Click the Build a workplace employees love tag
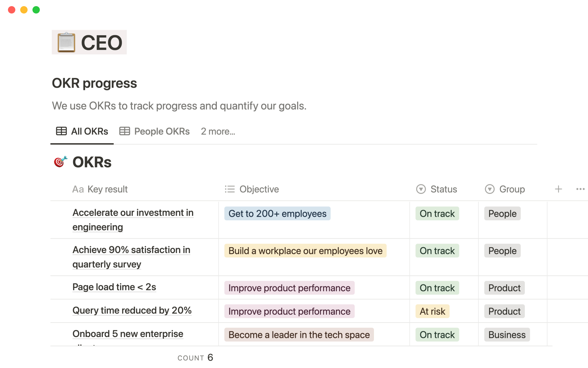This screenshot has height=368, width=588. click(305, 251)
